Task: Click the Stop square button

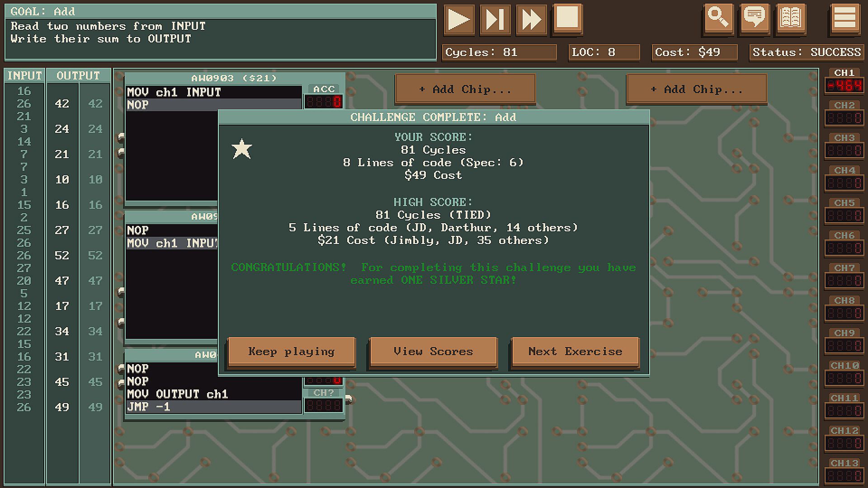Action: tap(567, 19)
